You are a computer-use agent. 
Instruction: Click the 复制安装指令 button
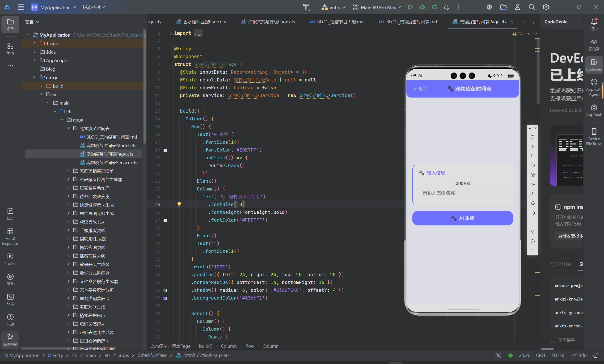pos(569,236)
